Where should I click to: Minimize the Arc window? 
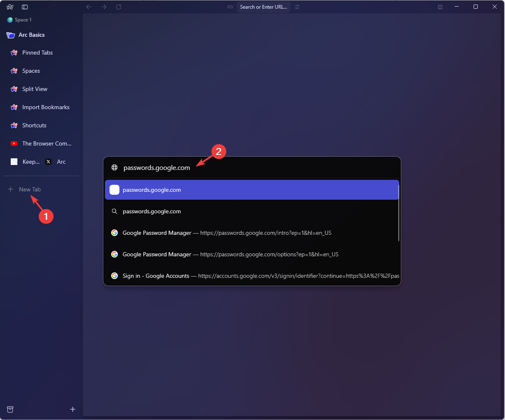click(x=457, y=7)
